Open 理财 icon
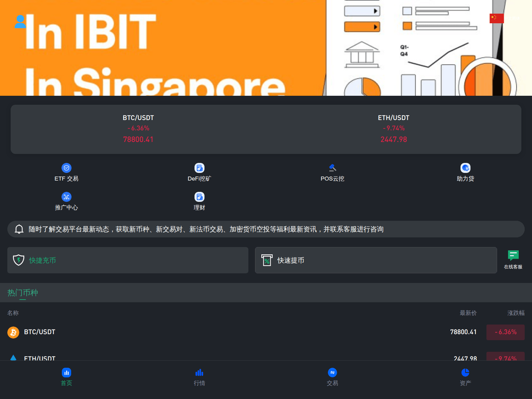The image size is (532, 399). [x=199, y=197]
